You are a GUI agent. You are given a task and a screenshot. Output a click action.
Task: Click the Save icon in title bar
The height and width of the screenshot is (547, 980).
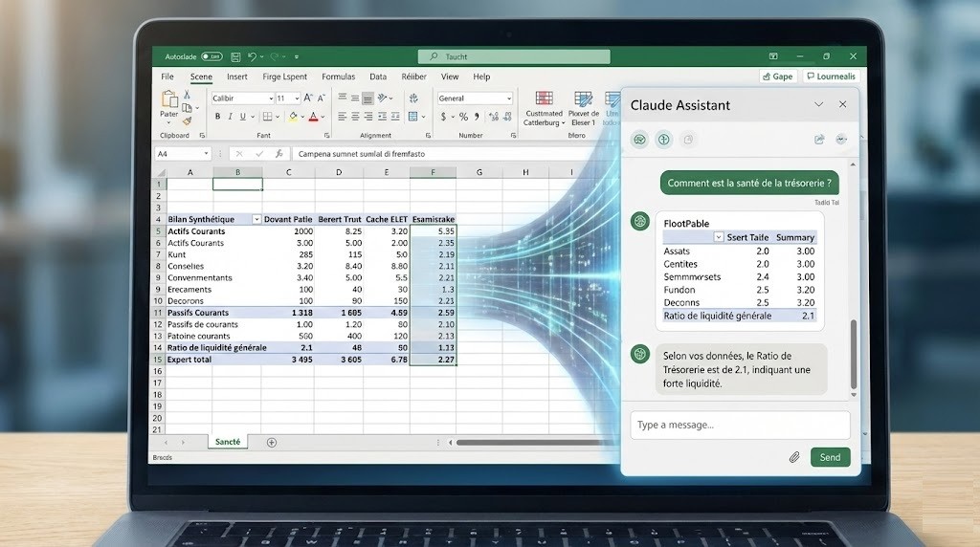(x=235, y=56)
